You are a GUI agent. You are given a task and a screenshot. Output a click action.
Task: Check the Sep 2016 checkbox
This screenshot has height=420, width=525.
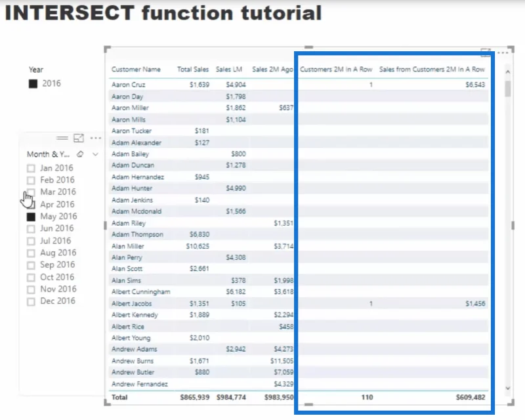(31, 265)
